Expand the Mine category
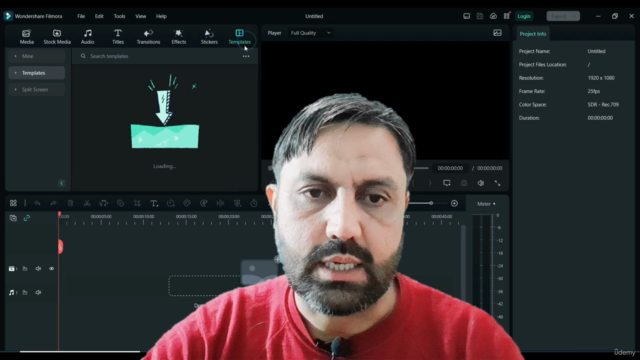 pyautogui.click(x=36, y=56)
